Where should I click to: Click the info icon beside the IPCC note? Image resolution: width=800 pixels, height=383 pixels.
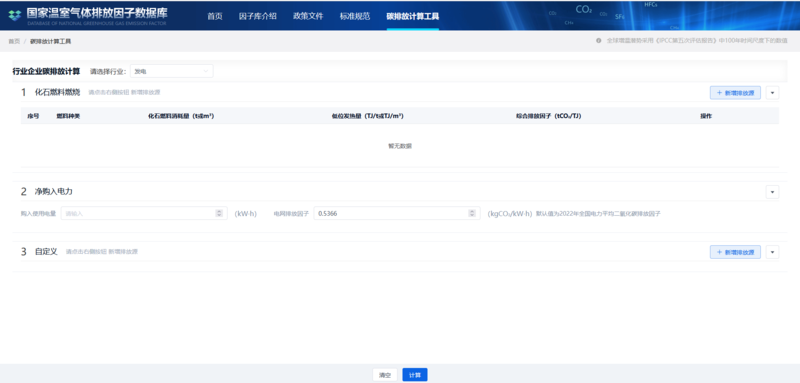[x=598, y=41]
